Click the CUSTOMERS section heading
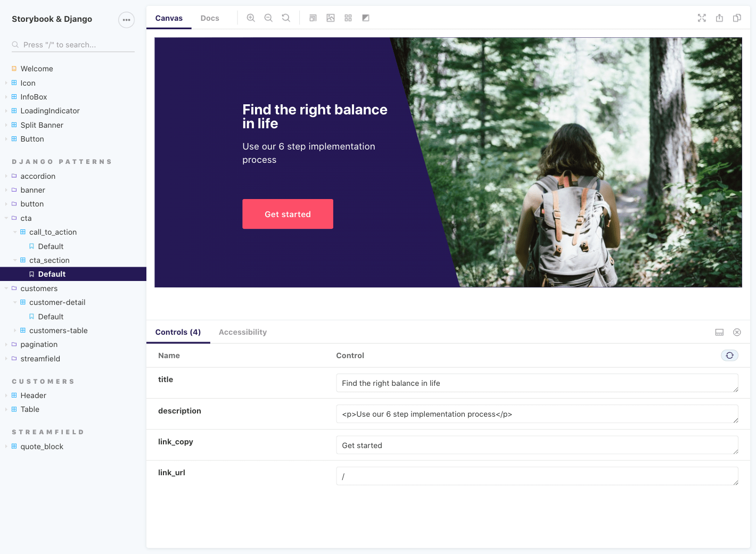 [43, 382]
